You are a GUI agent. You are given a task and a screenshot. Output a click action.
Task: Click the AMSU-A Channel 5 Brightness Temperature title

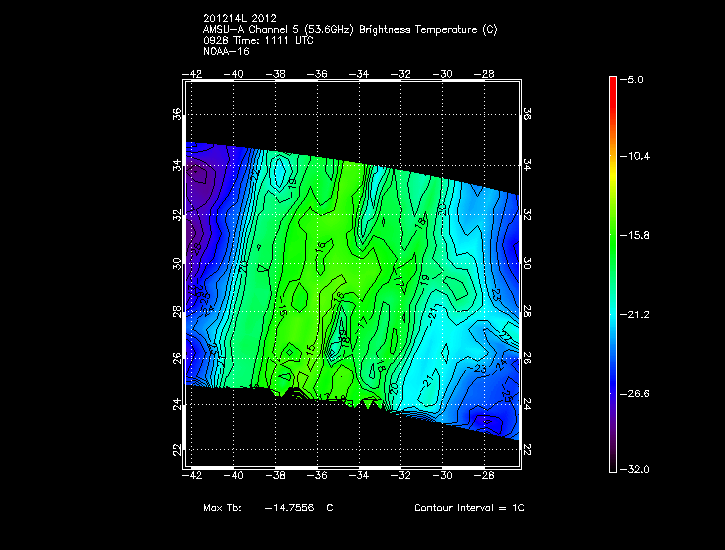click(x=349, y=29)
